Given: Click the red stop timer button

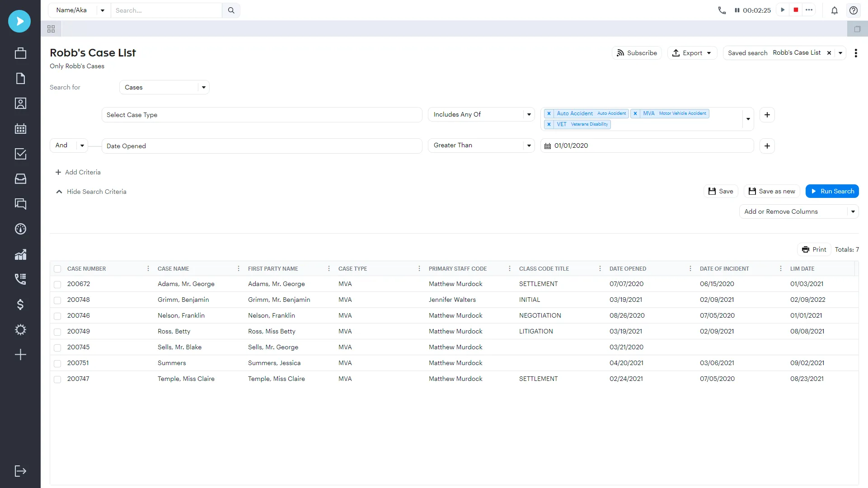Looking at the screenshot, I should tap(796, 10).
